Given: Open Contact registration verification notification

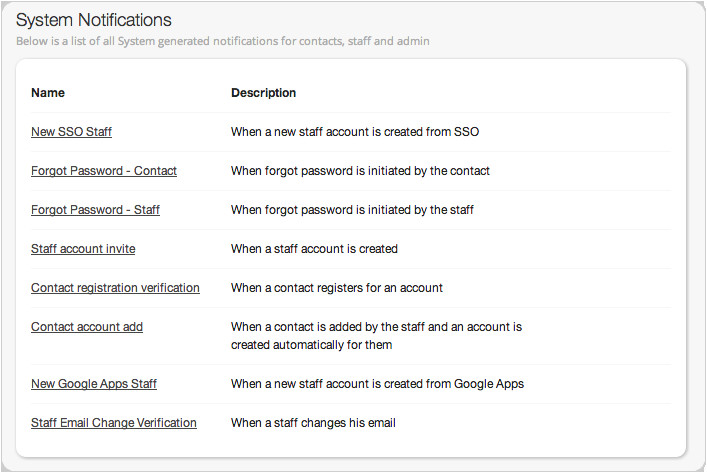Looking at the screenshot, I should click(115, 288).
